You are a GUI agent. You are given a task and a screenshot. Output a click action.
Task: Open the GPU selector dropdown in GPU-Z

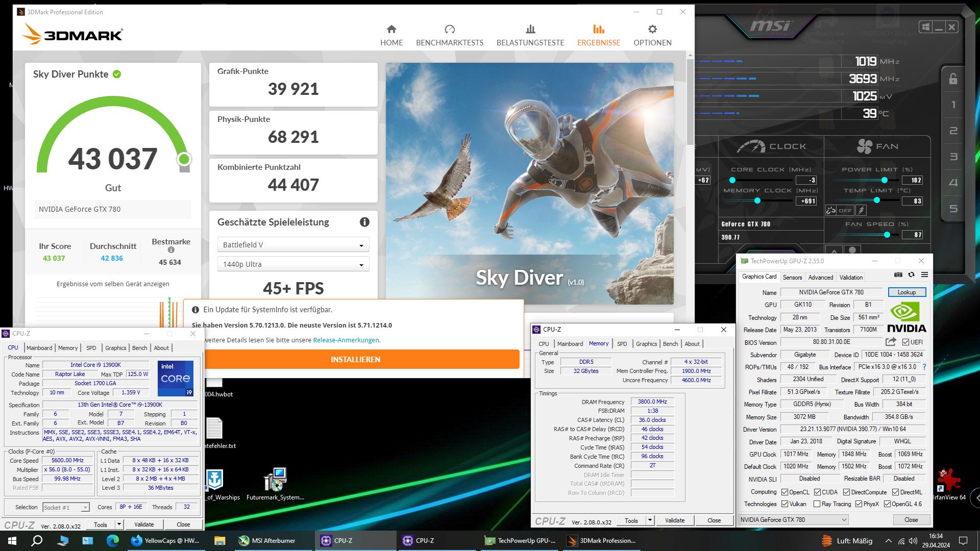[x=794, y=520]
